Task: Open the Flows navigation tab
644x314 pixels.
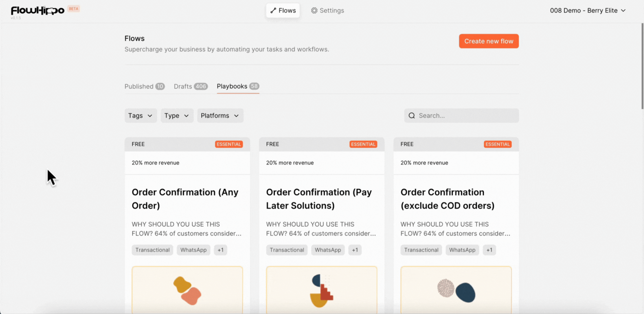Action: [283, 11]
